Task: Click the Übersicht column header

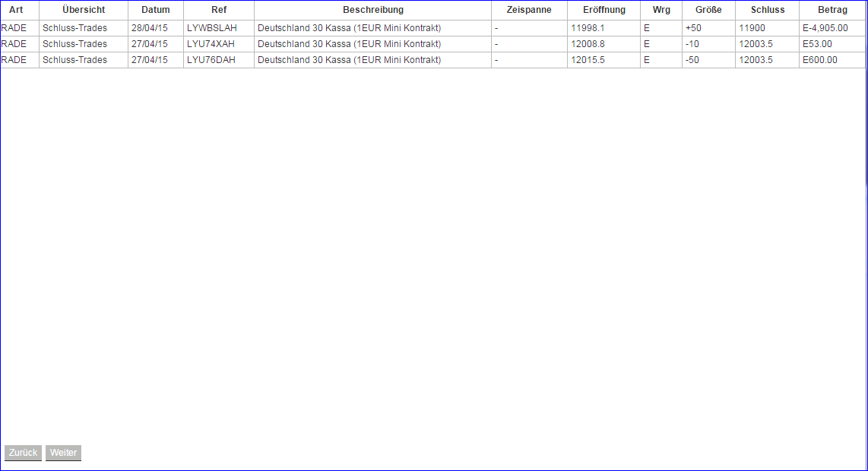Action: (84, 10)
